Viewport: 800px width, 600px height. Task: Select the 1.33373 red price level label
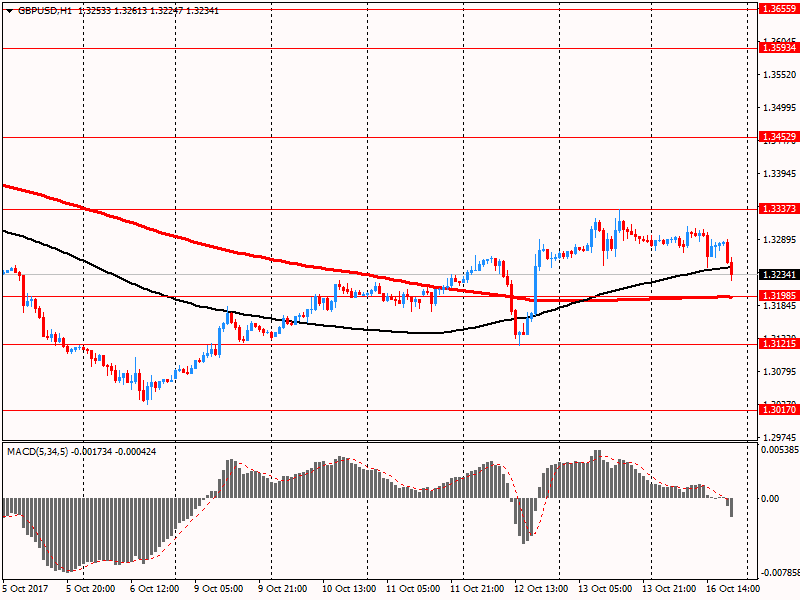779,209
